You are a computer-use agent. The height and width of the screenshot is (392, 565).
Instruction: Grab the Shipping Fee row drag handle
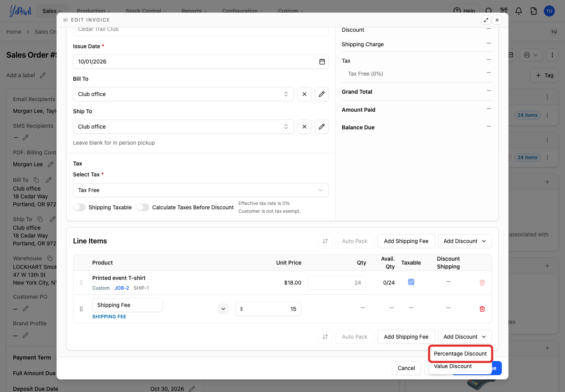tap(81, 309)
